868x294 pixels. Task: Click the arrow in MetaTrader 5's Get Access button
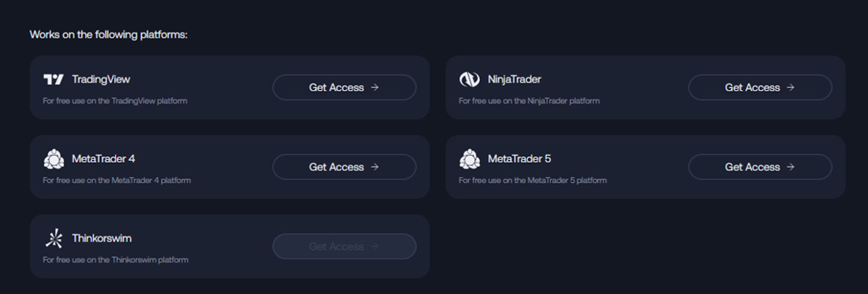(790, 167)
